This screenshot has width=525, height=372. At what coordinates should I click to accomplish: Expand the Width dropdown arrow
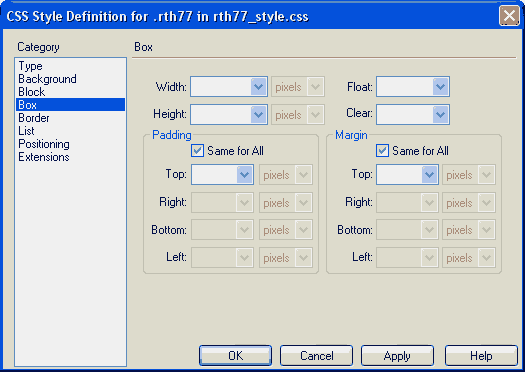[258, 87]
